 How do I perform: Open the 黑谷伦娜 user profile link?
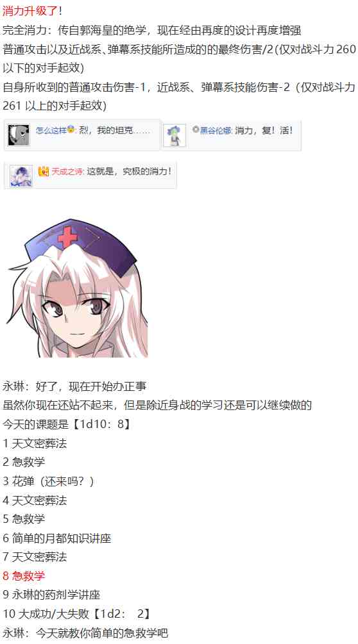[x=216, y=131]
